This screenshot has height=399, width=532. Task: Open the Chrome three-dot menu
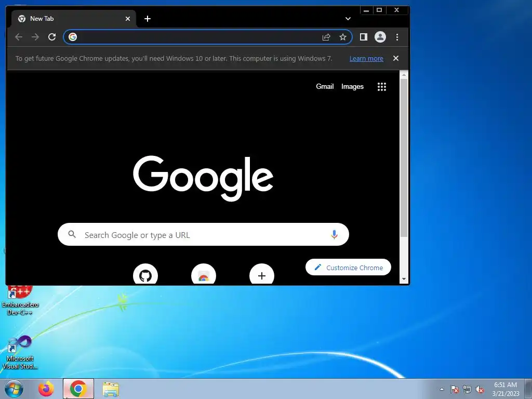397,37
